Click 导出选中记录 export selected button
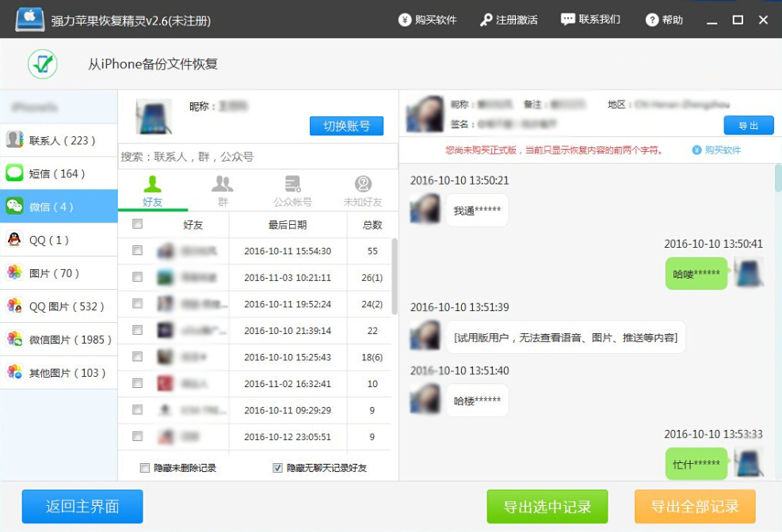Viewport: 782px width, 532px height. click(x=547, y=506)
